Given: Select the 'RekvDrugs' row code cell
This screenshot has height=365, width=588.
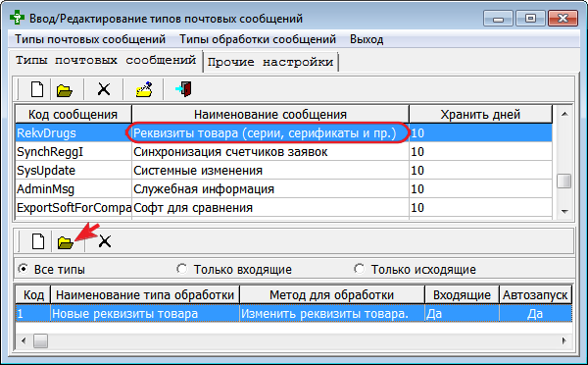Looking at the screenshot, I should 73,132.
